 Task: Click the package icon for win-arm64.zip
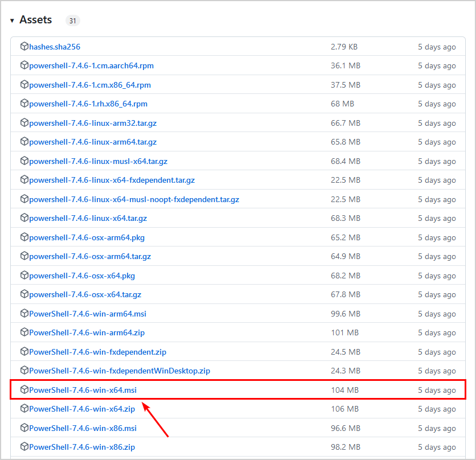tap(24, 332)
